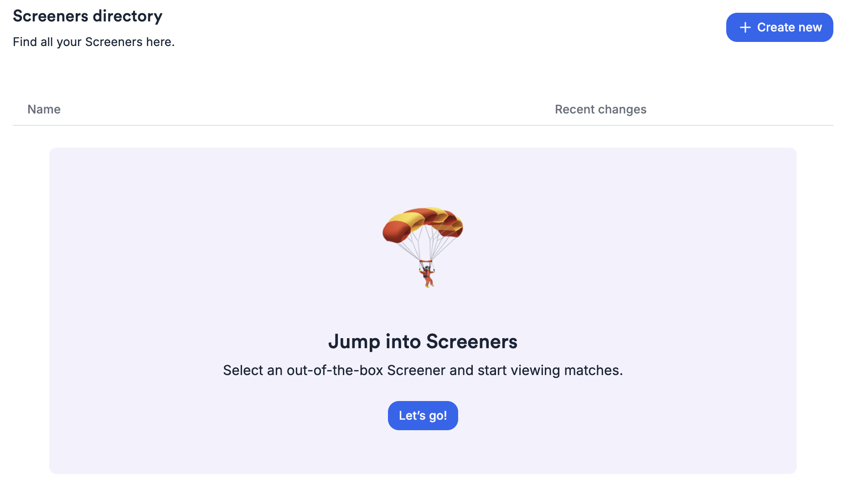Click the skydiver figure under the parachute
The height and width of the screenshot is (494, 868).
pyautogui.click(x=427, y=275)
